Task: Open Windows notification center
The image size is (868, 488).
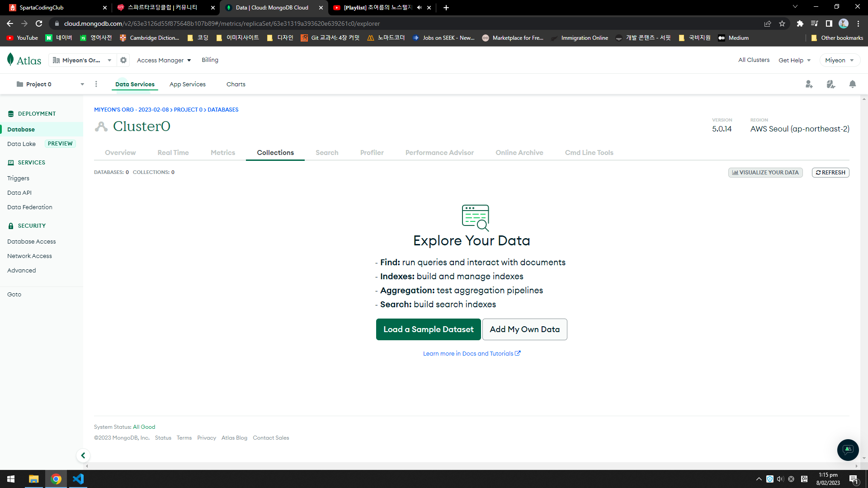Action: coord(853,479)
